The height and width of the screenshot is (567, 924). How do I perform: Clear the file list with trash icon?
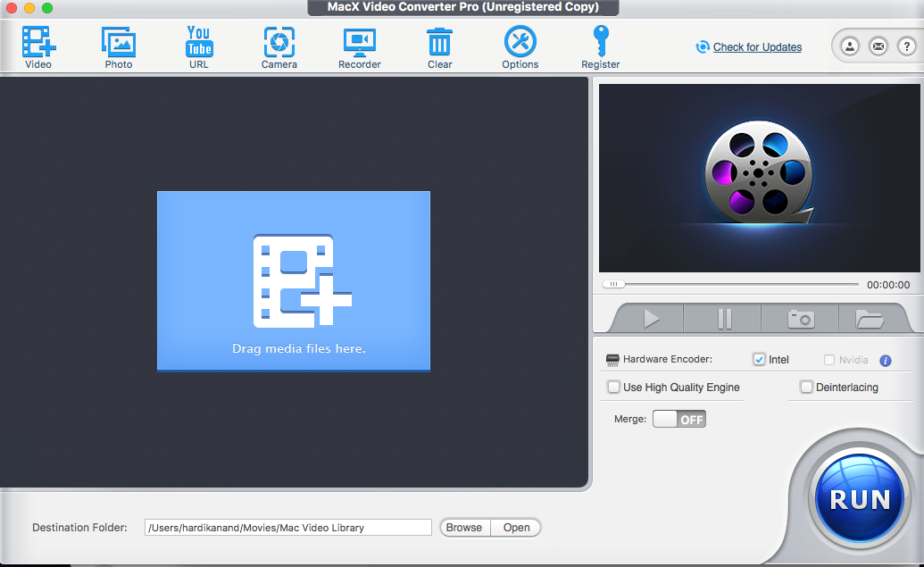(439, 43)
